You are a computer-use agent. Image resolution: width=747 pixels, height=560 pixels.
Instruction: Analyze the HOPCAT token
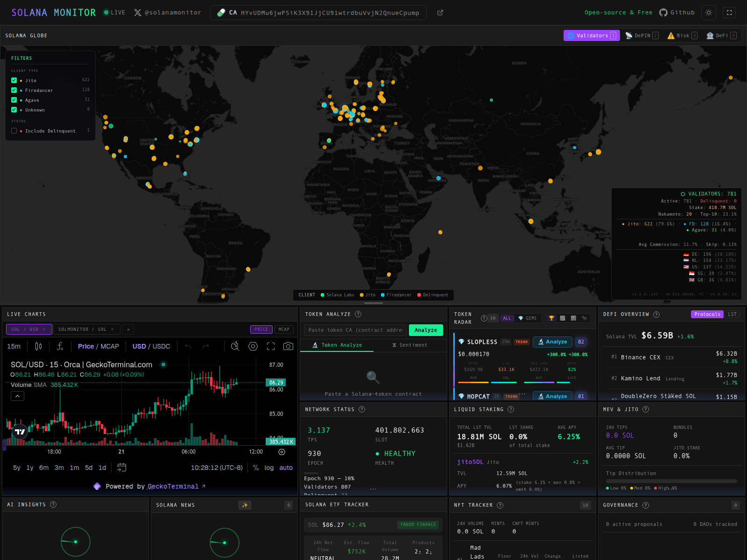click(552, 396)
